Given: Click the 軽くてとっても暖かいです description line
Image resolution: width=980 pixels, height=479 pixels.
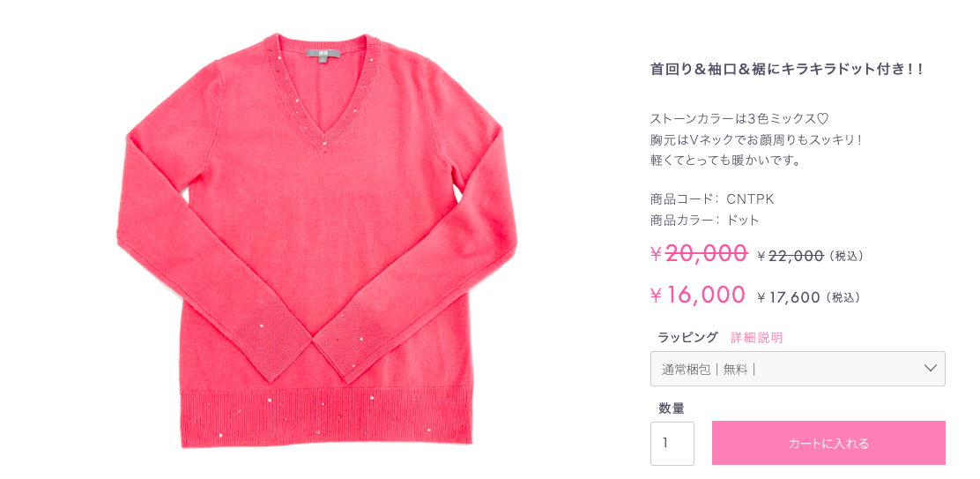Looking at the screenshot, I should click(725, 160).
